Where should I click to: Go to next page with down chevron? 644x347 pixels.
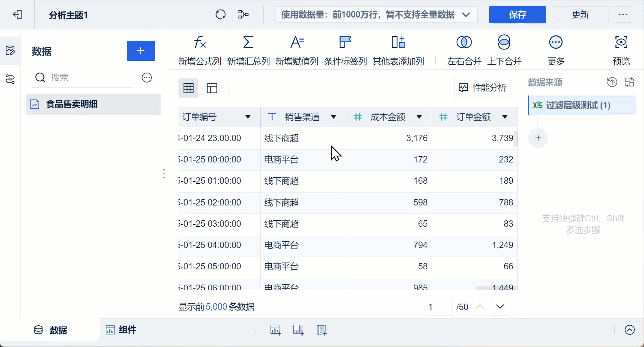pos(500,307)
